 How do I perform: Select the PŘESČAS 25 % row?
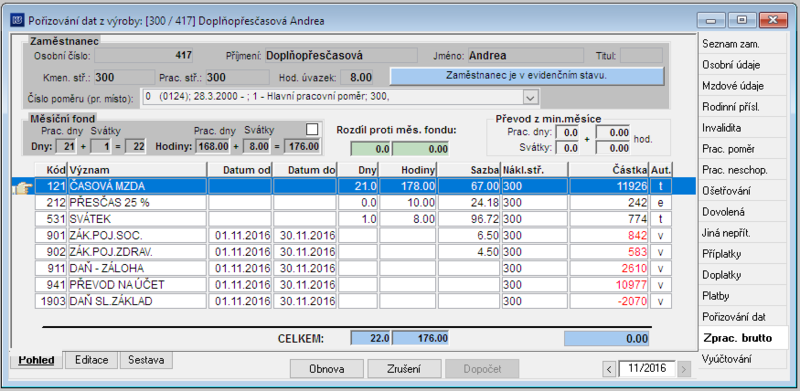[x=353, y=203]
